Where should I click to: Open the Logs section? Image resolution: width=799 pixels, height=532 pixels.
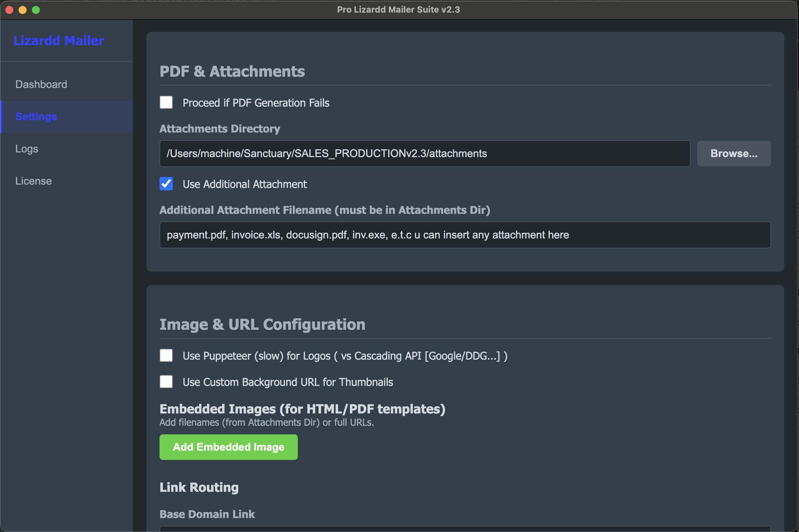[x=27, y=148]
